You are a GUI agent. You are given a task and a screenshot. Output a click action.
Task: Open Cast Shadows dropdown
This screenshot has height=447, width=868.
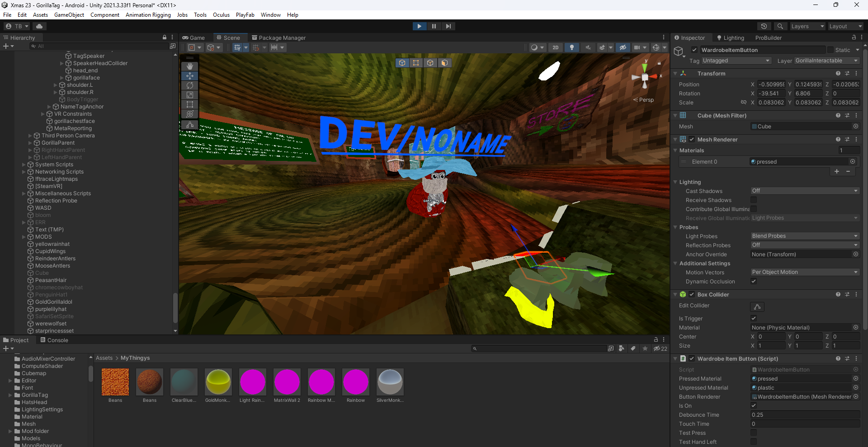(x=805, y=191)
